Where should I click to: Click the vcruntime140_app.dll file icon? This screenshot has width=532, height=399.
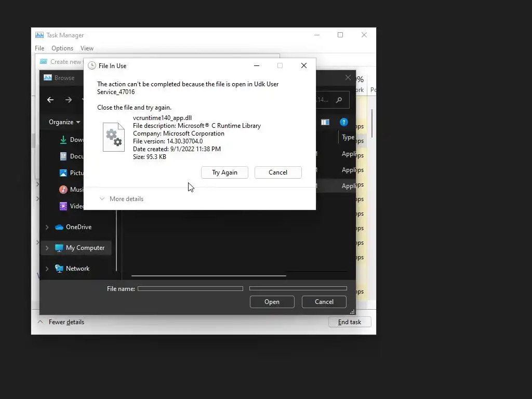click(x=114, y=137)
